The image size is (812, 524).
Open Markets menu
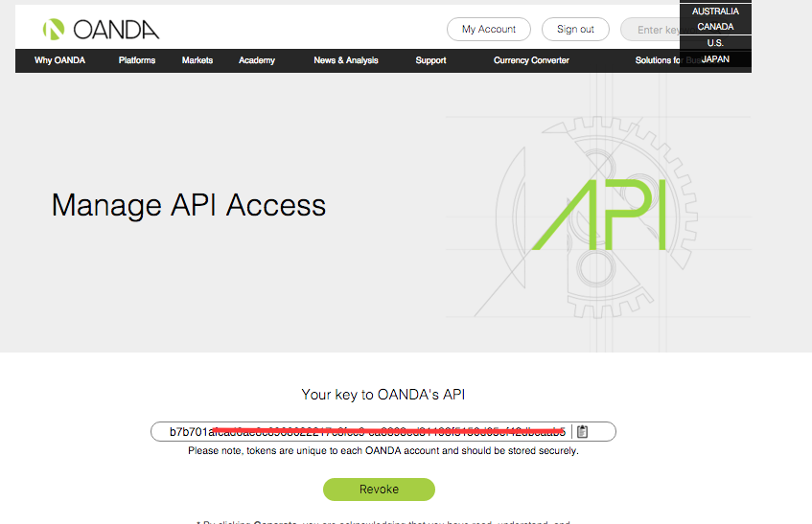197,60
